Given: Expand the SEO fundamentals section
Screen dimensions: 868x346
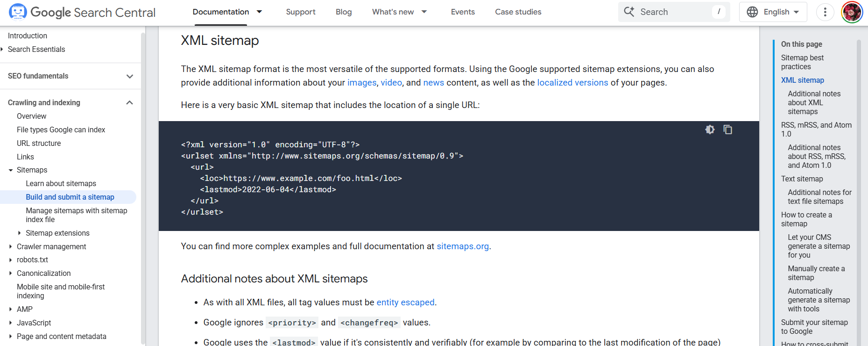Looking at the screenshot, I should 130,76.
